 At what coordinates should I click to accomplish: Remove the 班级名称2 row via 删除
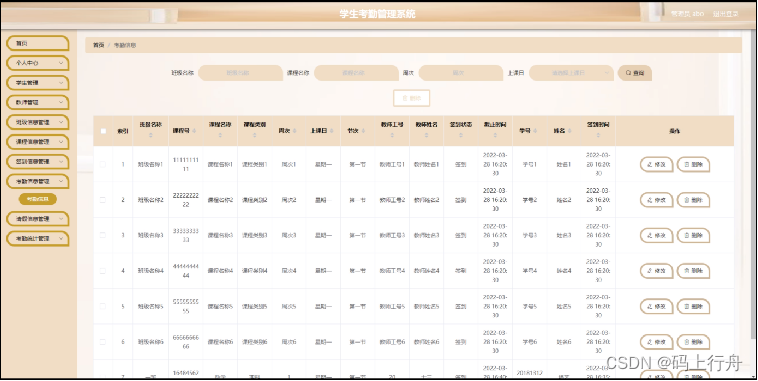[693, 200]
